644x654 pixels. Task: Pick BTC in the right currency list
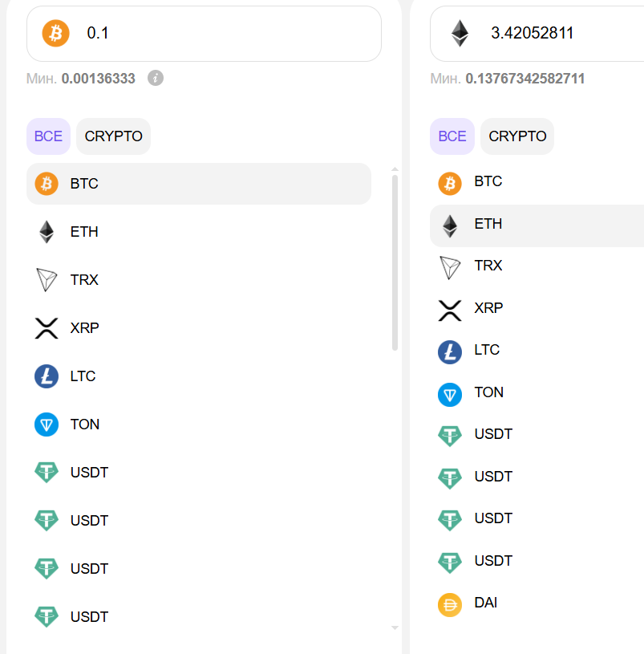click(537, 183)
